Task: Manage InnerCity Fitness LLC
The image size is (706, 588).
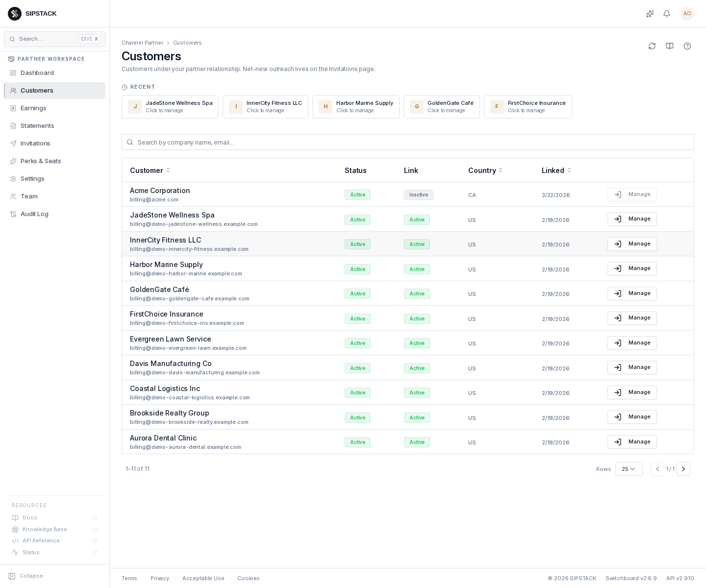Action: click(x=632, y=244)
